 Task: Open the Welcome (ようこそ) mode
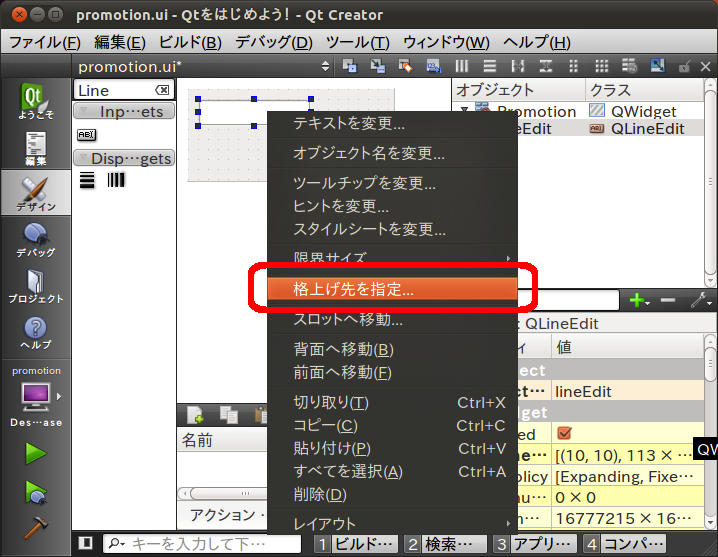tap(35, 103)
